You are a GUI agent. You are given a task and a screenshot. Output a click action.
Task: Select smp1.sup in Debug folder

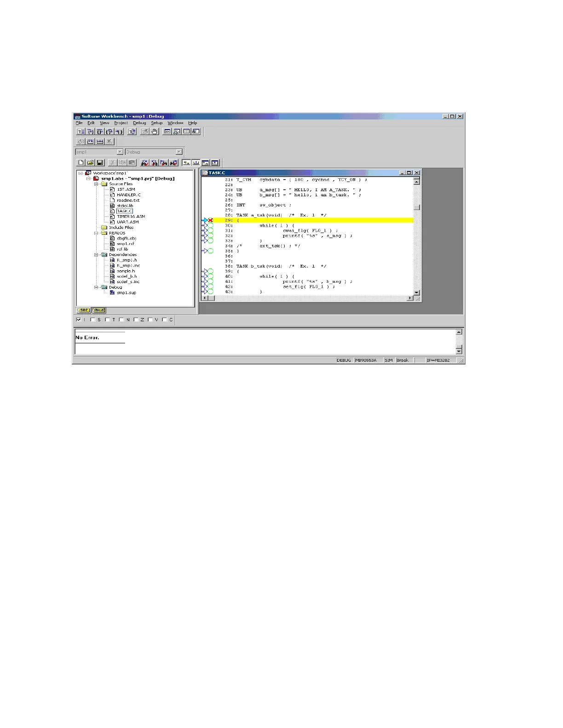pos(126,293)
